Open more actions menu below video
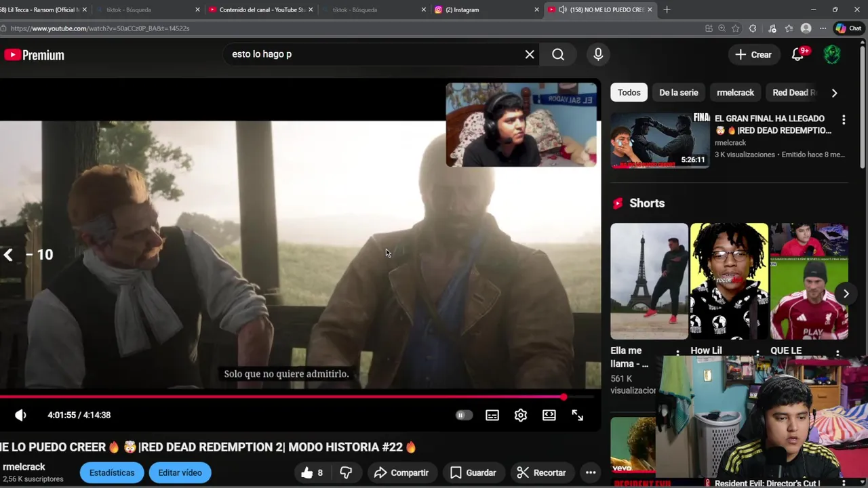The height and width of the screenshot is (488, 868). coord(591,472)
